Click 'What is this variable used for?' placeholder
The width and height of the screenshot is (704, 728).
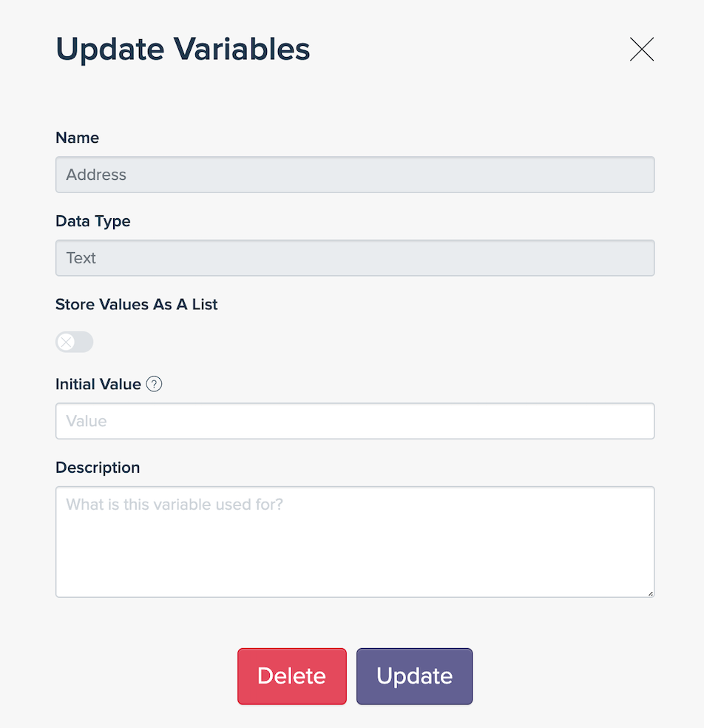175,505
